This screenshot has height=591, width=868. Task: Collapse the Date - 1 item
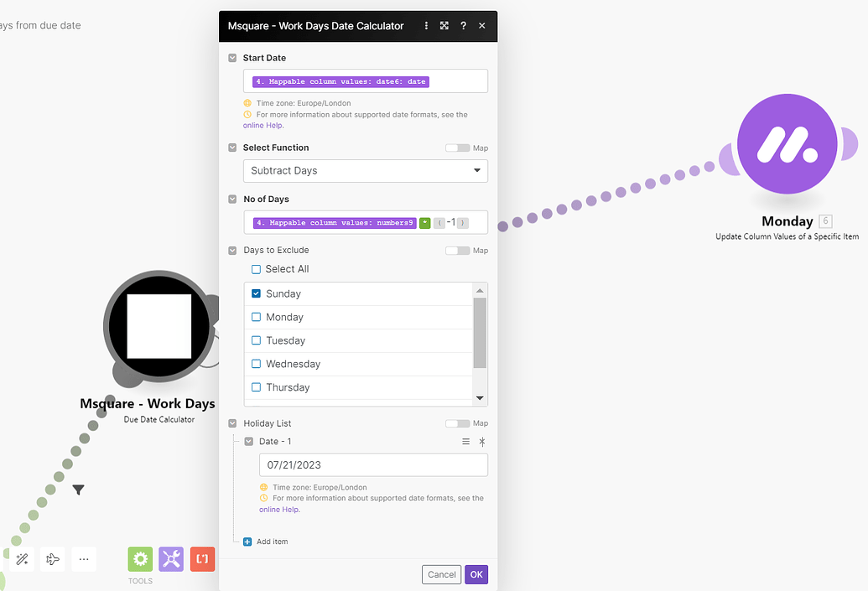click(x=248, y=442)
